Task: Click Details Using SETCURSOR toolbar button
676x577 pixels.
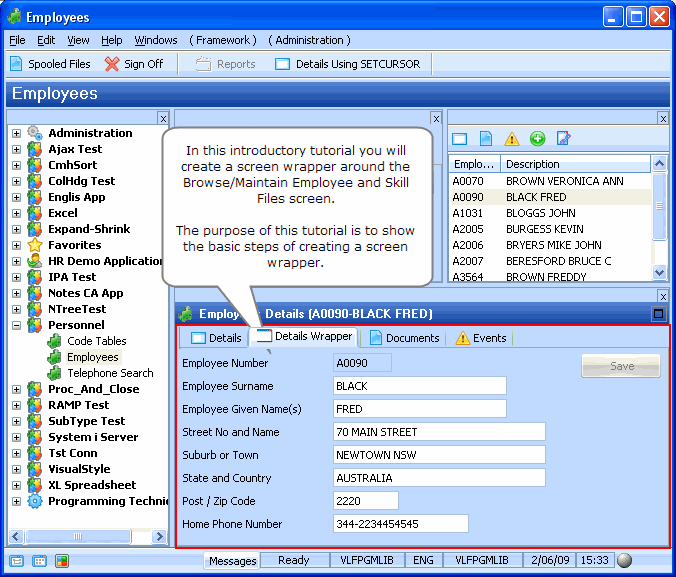Action: click(x=347, y=64)
